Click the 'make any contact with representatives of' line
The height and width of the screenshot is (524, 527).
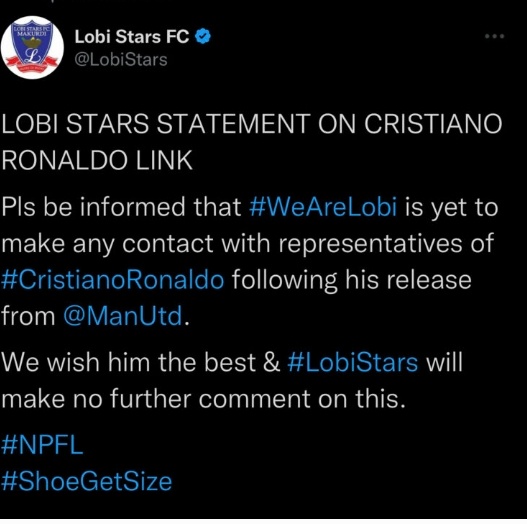[x=248, y=243]
